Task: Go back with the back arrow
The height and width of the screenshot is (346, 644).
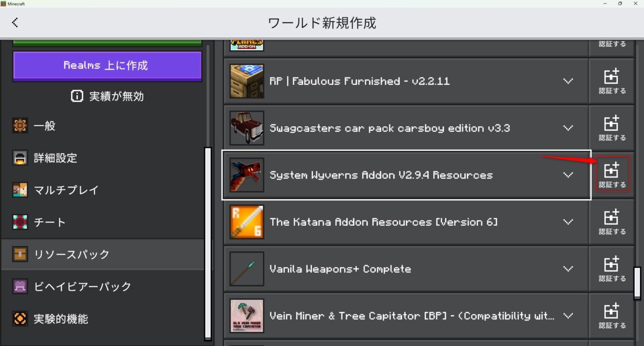Action: click(15, 22)
